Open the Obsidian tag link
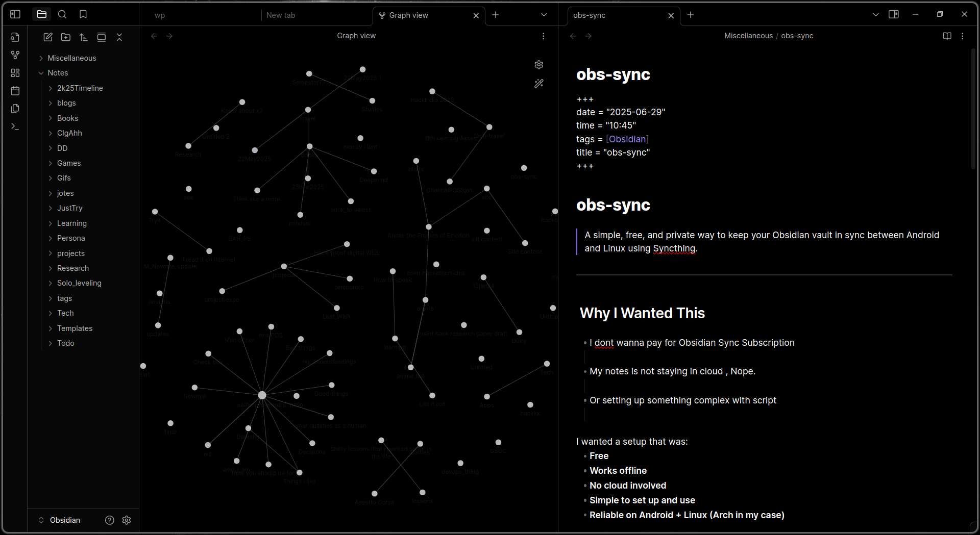The image size is (980, 535). 627,139
